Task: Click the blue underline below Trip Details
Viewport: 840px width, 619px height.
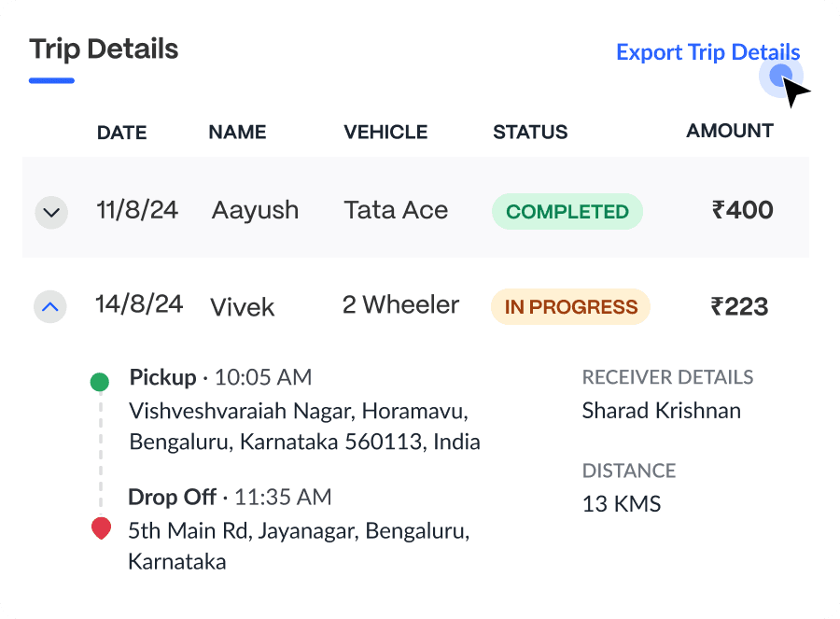Action: point(51,82)
